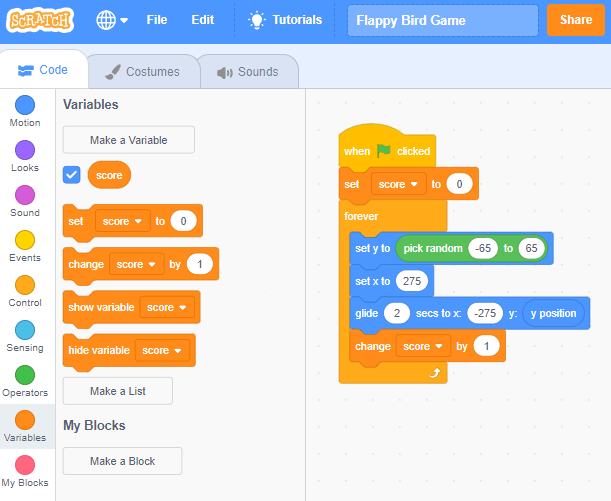Viewport: 611px width, 501px height.
Task: Open the globe language menu
Action: point(112,20)
